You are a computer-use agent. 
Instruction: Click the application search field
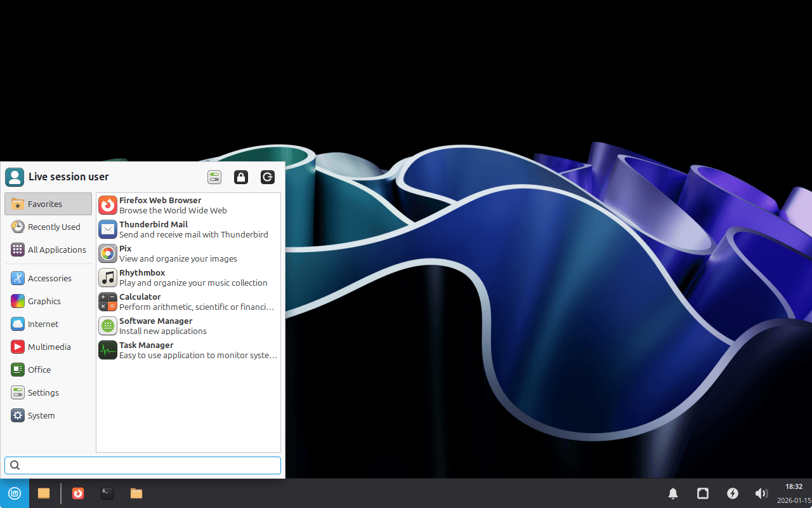(x=143, y=465)
